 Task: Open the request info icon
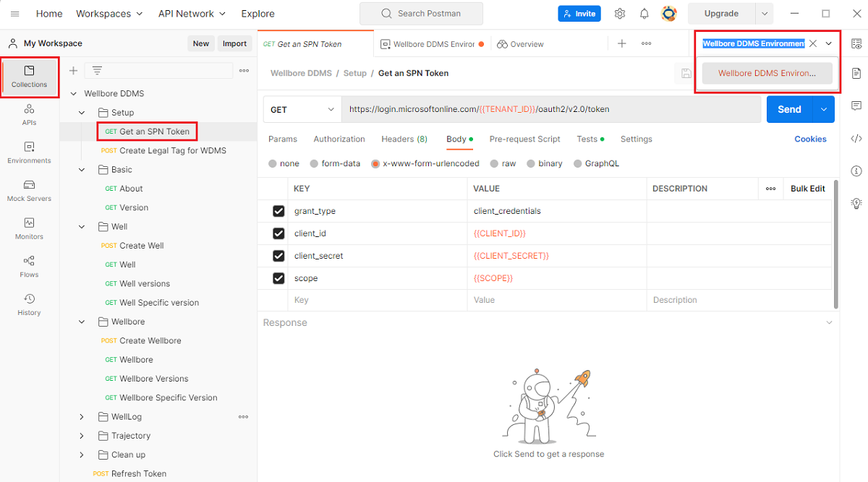pyautogui.click(x=856, y=171)
